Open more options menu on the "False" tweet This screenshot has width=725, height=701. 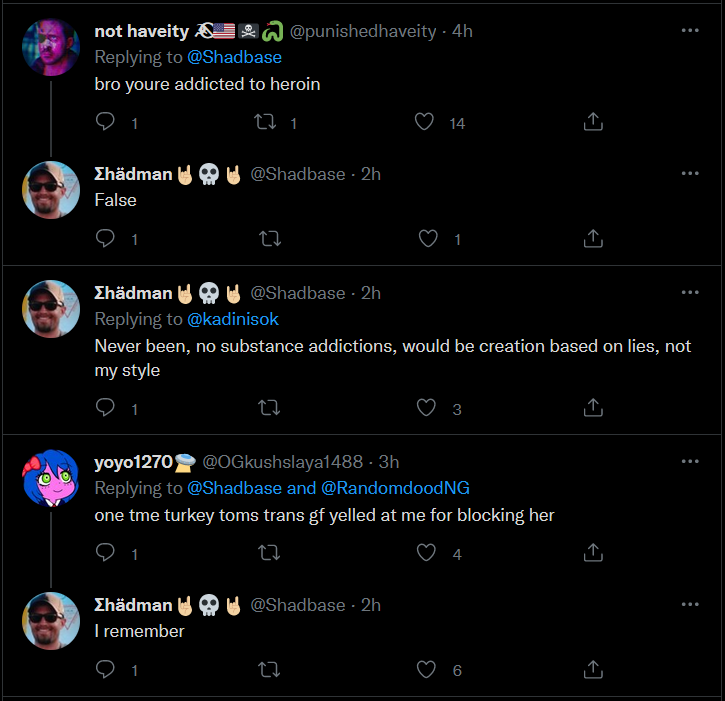(x=690, y=173)
